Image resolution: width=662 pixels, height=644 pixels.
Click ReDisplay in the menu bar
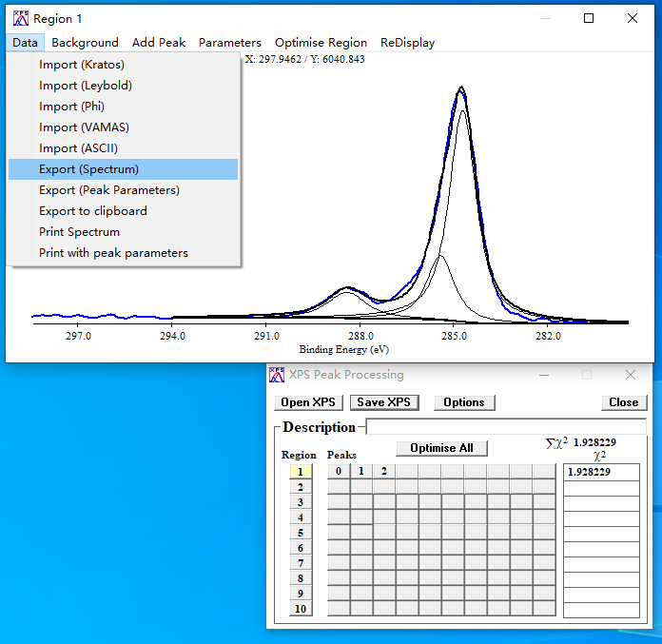407,43
